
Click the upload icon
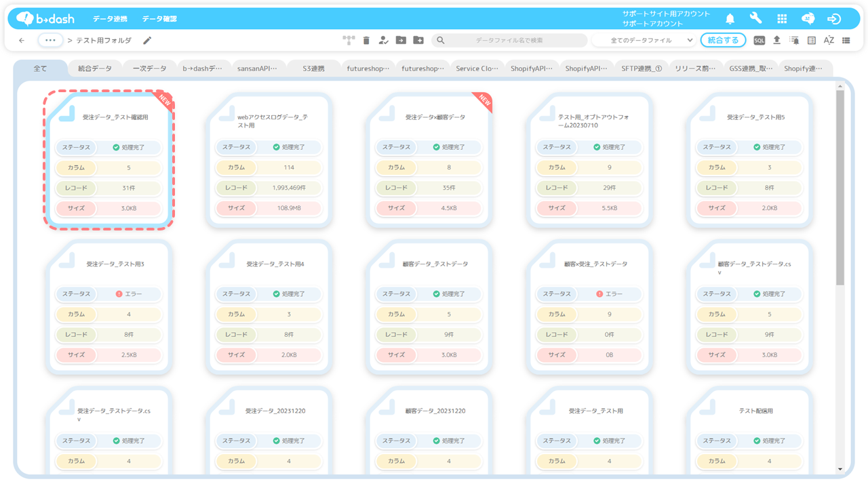777,41
